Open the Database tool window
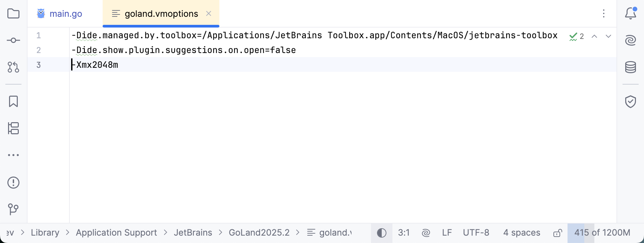Image resolution: width=644 pixels, height=243 pixels. 631,67
